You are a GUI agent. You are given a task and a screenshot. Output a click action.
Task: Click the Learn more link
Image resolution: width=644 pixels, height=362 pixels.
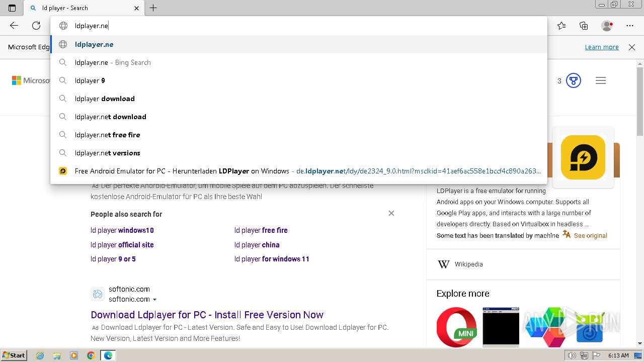tap(602, 47)
